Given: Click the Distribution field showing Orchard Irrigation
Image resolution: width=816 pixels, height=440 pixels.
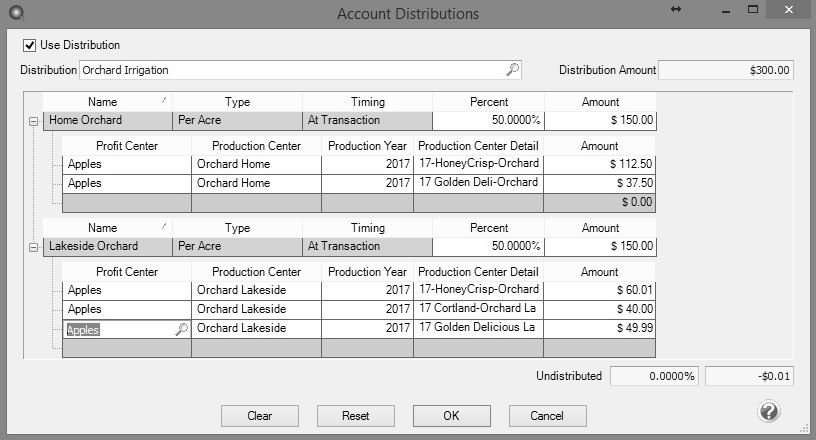Looking at the screenshot, I should pyautogui.click(x=300, y=70).
